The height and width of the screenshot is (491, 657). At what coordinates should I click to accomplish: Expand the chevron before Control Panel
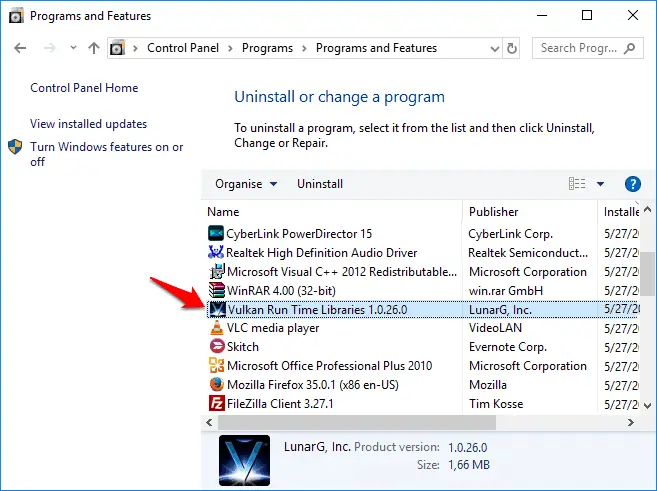135,49
